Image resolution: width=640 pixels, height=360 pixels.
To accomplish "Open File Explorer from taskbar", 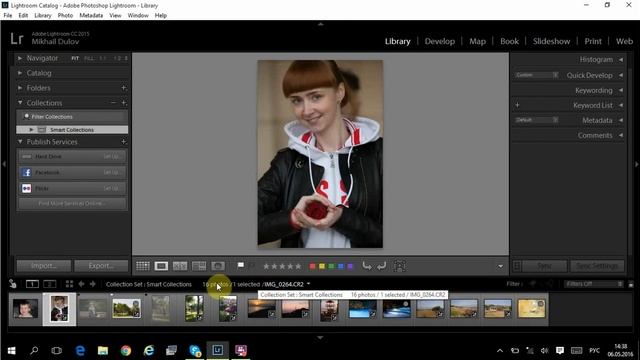I will click(103, 350).
